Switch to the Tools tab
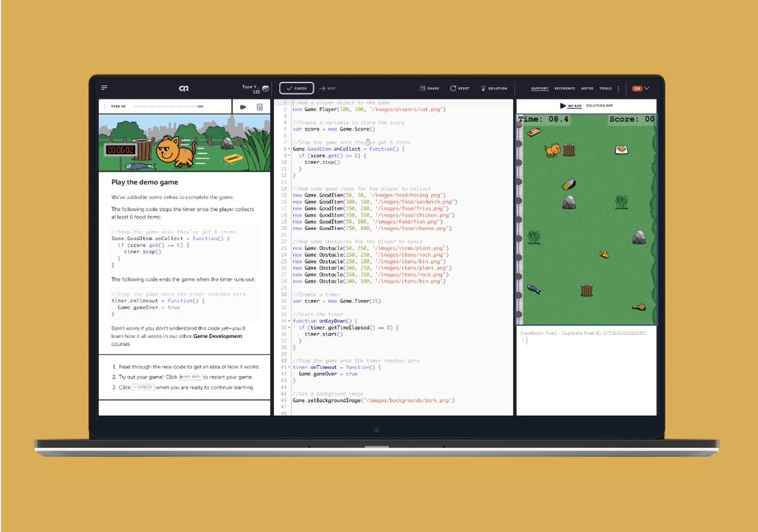Image resolution: width=758 pixels, height=532 pixels. pos(605,88)
